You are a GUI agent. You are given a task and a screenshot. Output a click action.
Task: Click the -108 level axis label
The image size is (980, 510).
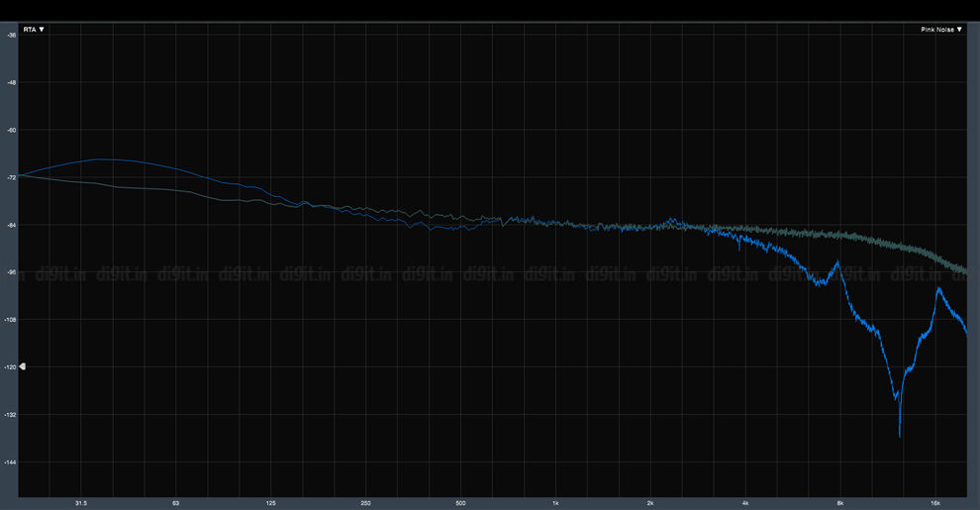pos(11,320)
